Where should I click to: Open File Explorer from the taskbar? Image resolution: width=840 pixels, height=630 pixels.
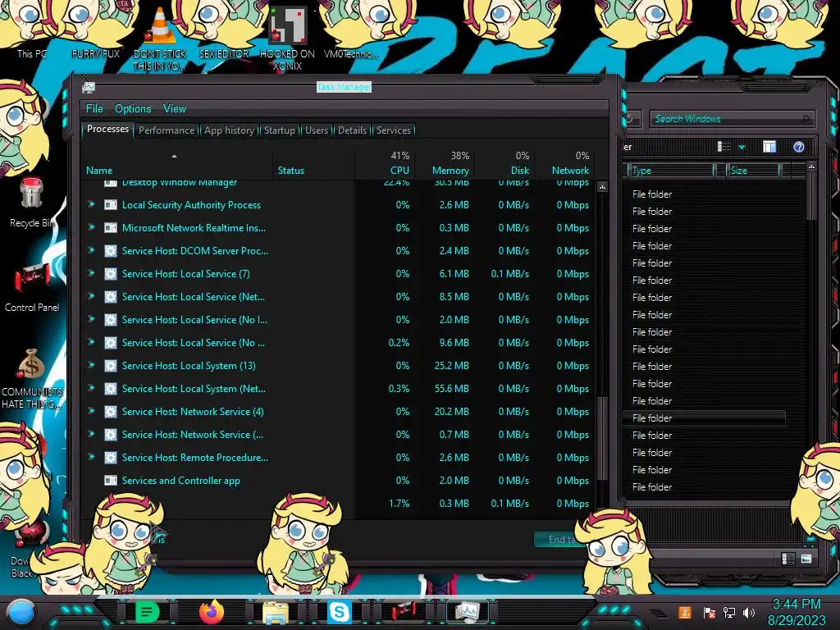(x=275, y=612)
